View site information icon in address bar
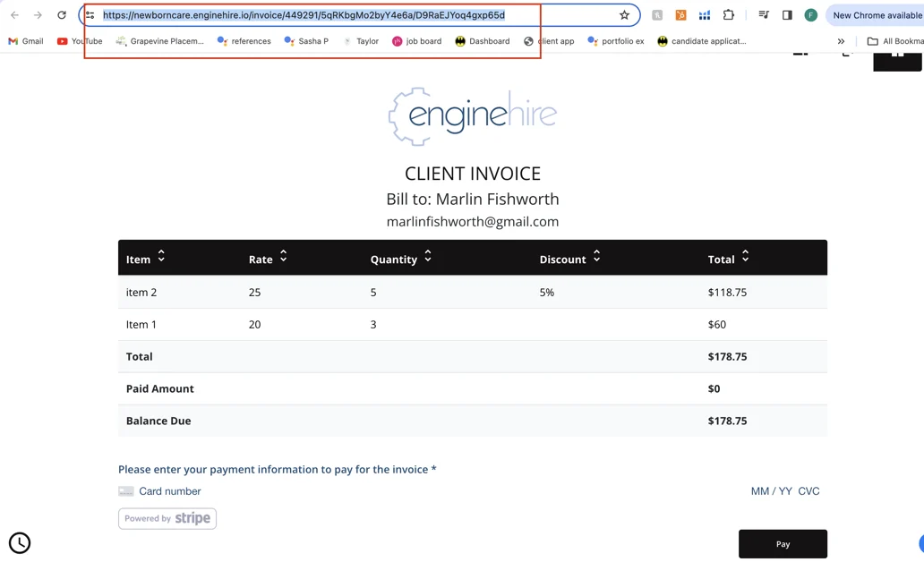Screen dimensions: 924x562 point(90,15)
